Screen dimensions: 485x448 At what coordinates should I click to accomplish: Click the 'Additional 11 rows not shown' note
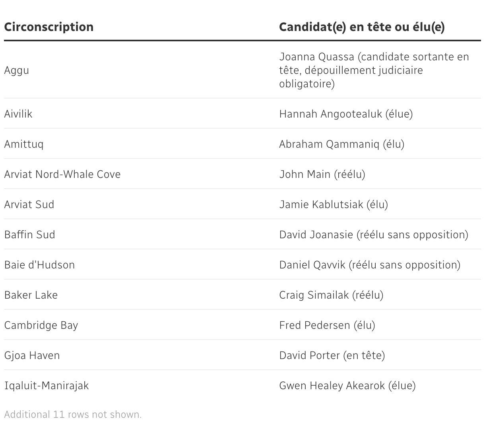73,415
